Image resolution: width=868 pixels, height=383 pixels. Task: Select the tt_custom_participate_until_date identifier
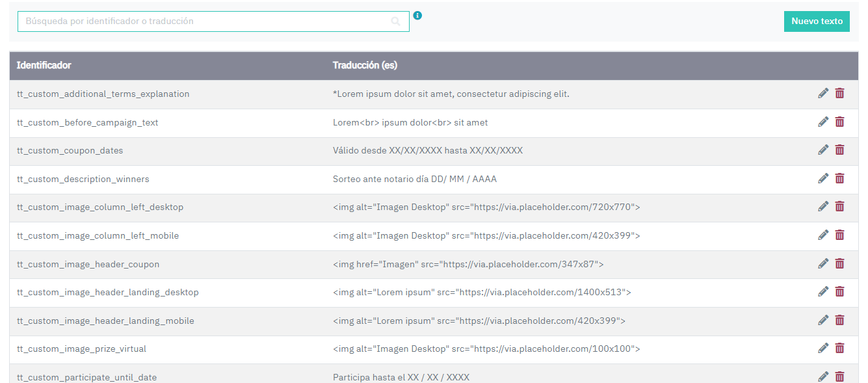click(87, 378)
